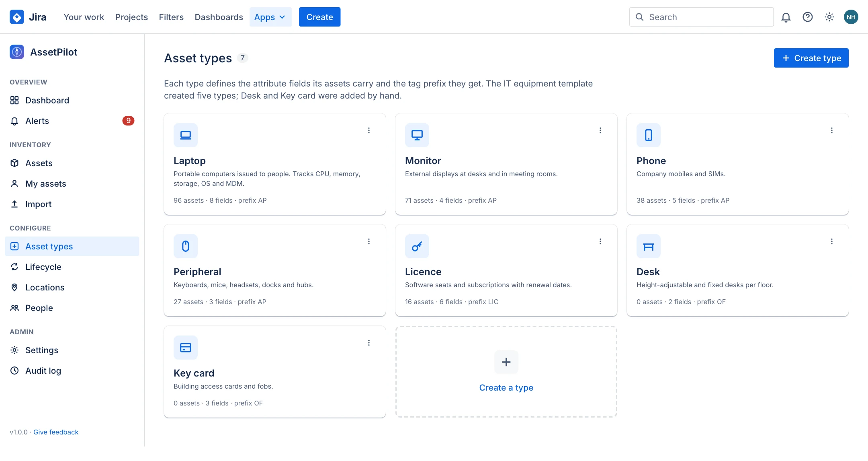Open the theme sun icon in header
Viewport: 868px width, 461px height.
[x=829, y=17]
